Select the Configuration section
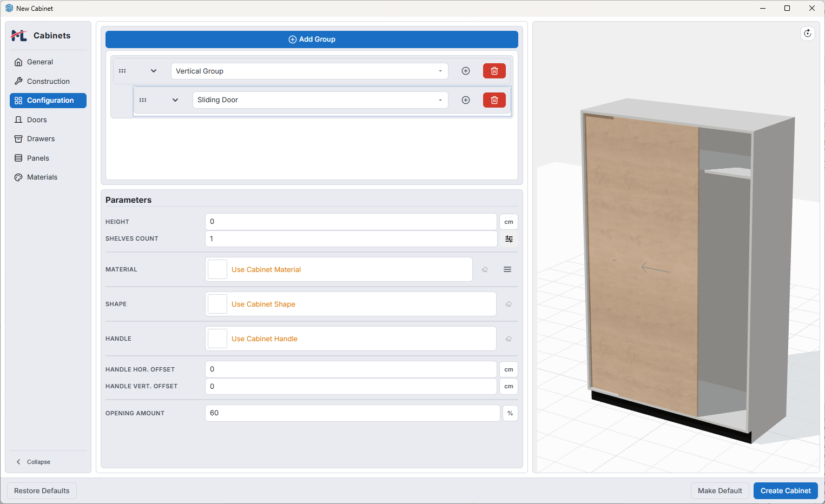Image resolution: width=825 pixels, height=504 pixels. 48,101
